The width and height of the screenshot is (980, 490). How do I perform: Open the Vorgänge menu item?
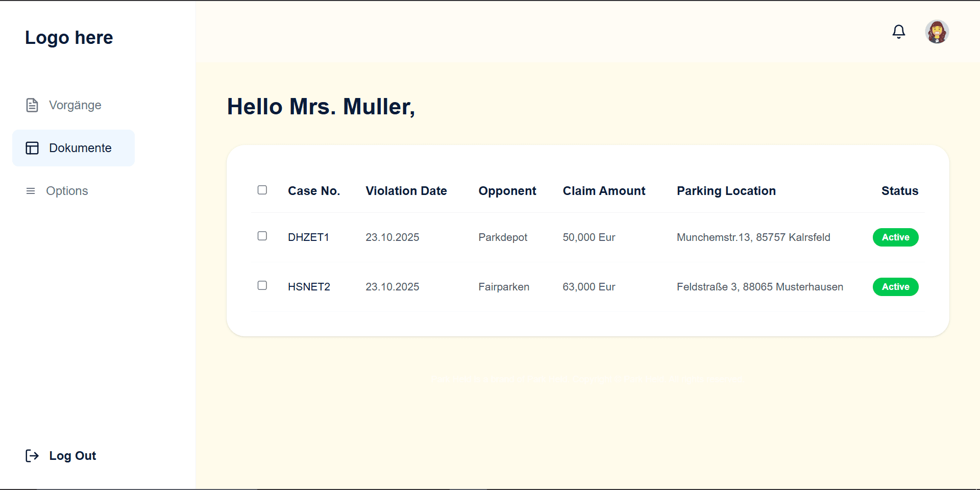tap(75, 105)
